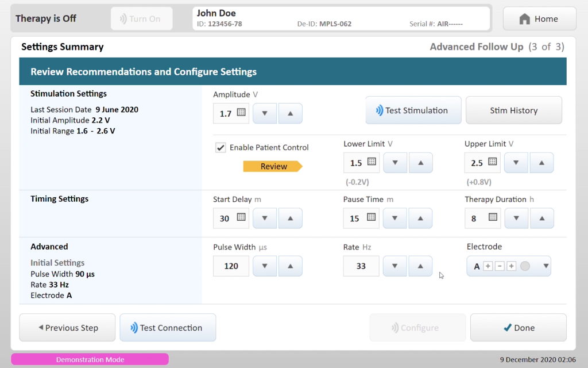The width and height of the screenshot is (588, 368).
Task: Increase Amplitude with up arrow
Action: [x=290, y=113]
